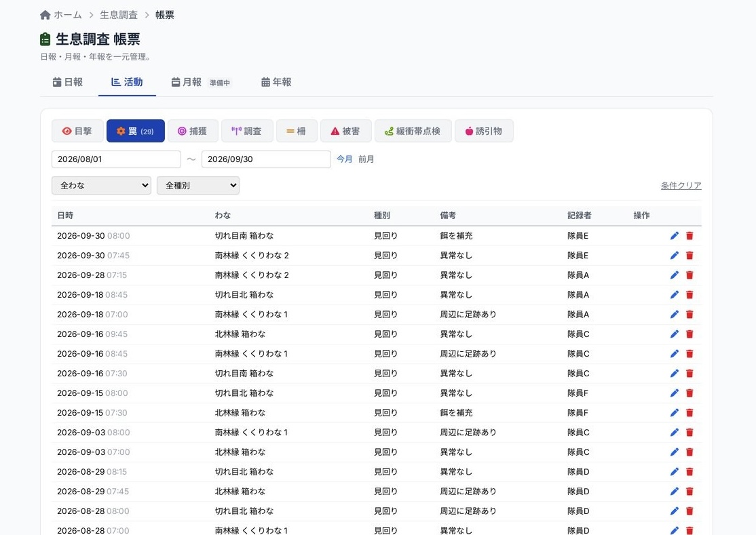
Task: Open the 生息調査 breadcrumb link
Action: (119, 15)
